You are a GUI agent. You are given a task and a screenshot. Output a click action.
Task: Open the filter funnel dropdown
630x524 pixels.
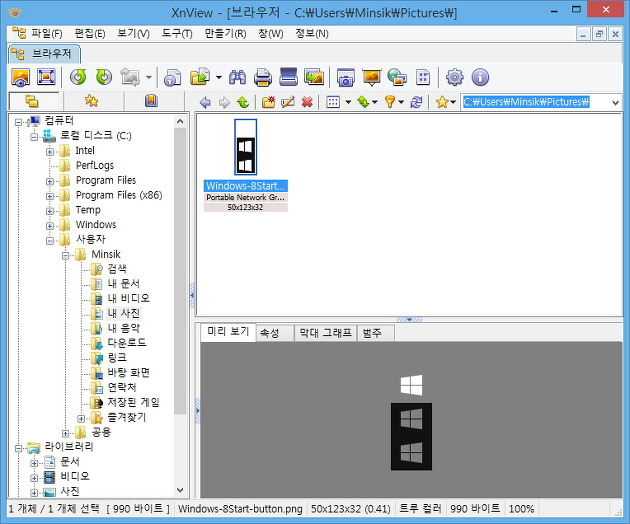pyautogui.click(x=401, y=102)
